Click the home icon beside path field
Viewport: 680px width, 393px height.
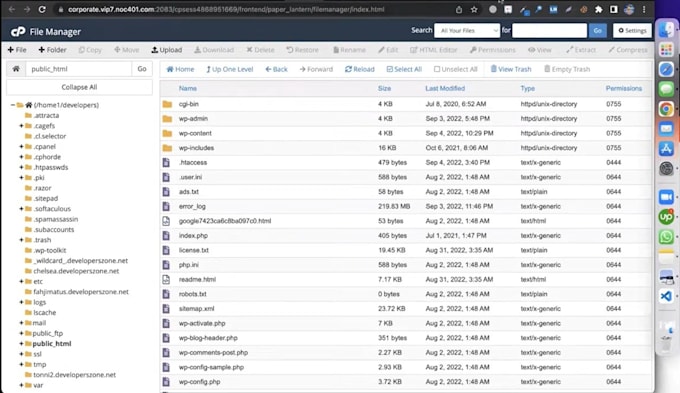[16, 69]
